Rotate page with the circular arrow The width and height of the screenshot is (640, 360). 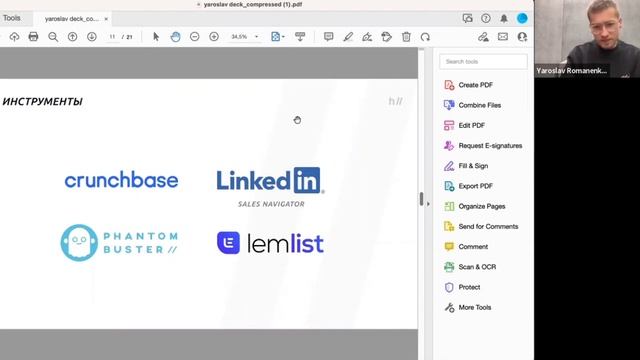425,37
